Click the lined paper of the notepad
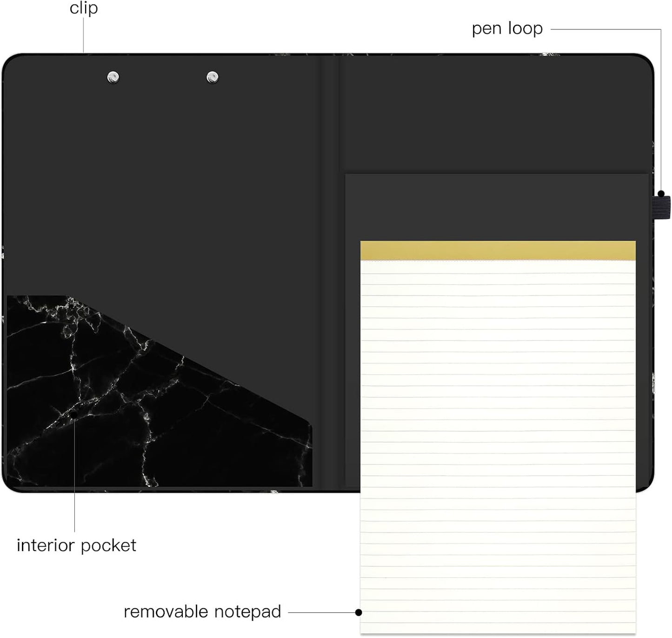Image resolution: width=672 pixels, height=638 pixels. [498, 447]
